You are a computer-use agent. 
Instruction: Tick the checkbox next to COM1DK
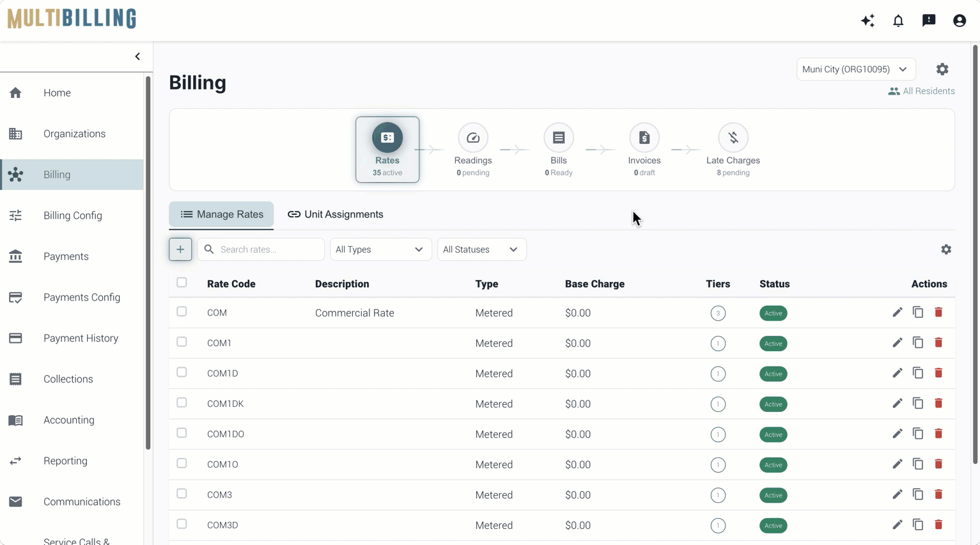coord(182,403)
